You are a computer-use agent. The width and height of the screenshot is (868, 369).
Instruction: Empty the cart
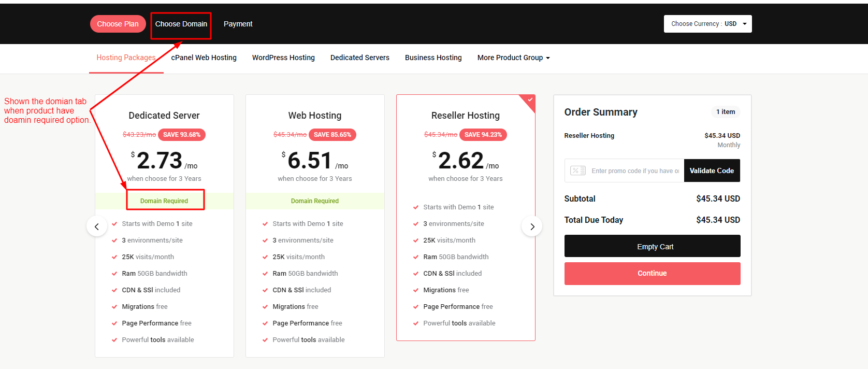653,246
